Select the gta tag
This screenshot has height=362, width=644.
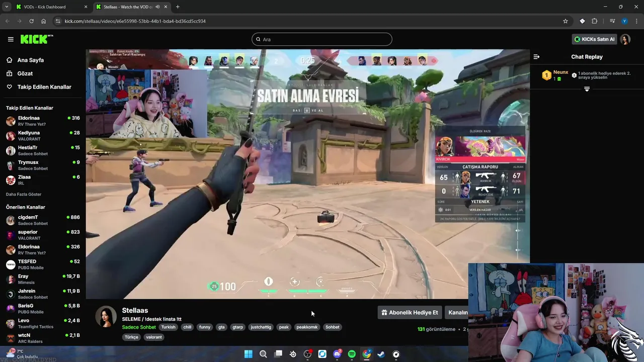[221, 327]
